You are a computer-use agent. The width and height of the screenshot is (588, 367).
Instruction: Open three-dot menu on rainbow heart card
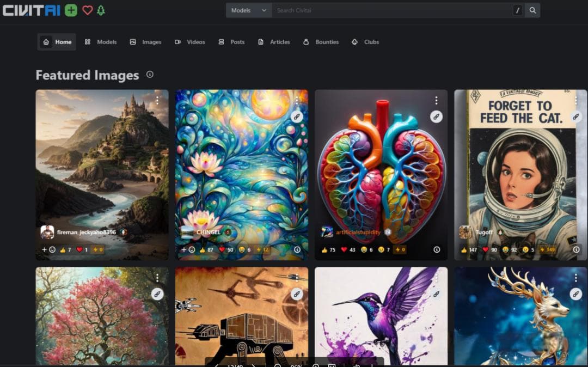coord(437,101)
